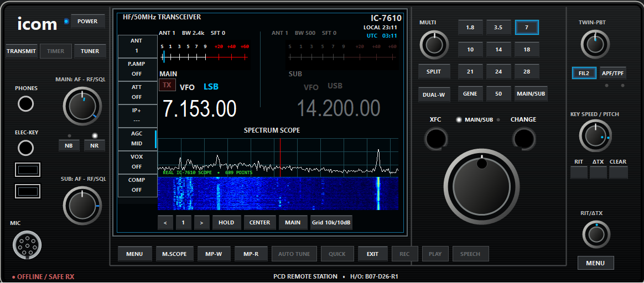
Task: Select the LSB mode label
Action: (x=211, y=87)
